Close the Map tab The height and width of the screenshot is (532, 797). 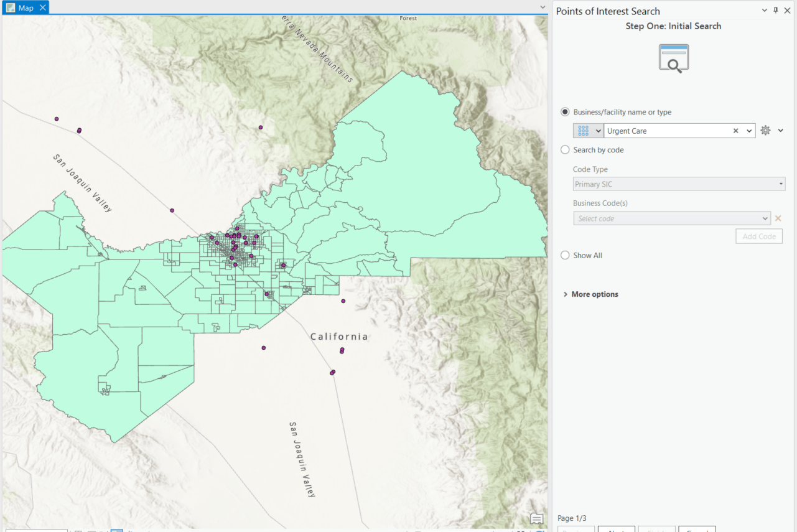[x=42, y=7]
